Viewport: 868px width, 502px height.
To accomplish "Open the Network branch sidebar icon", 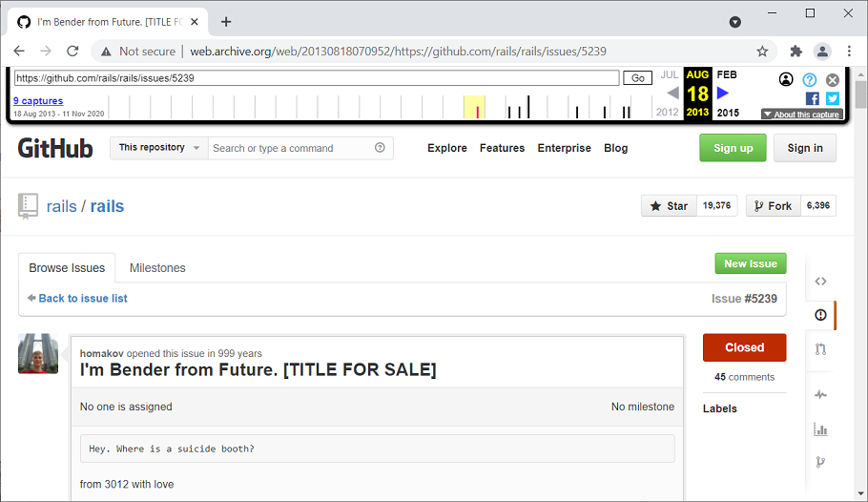I will tap(820, 462).
